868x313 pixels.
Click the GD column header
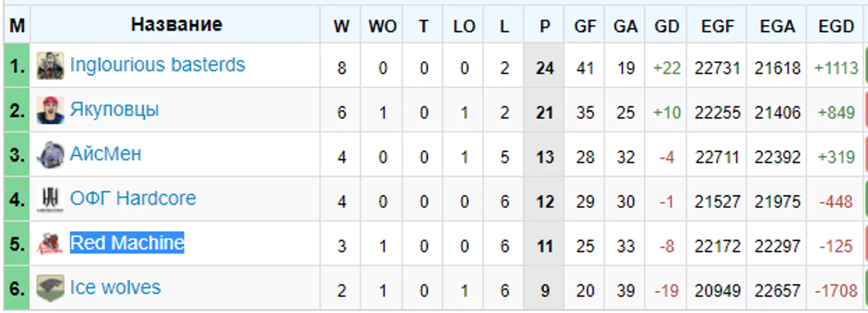pyautogui.click(x=666, y=26)
